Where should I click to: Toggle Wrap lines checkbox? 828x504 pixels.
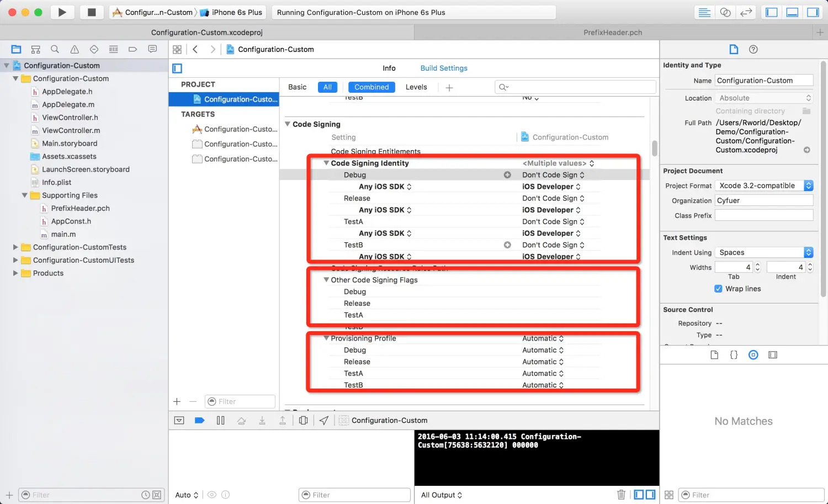click(718, 289)
